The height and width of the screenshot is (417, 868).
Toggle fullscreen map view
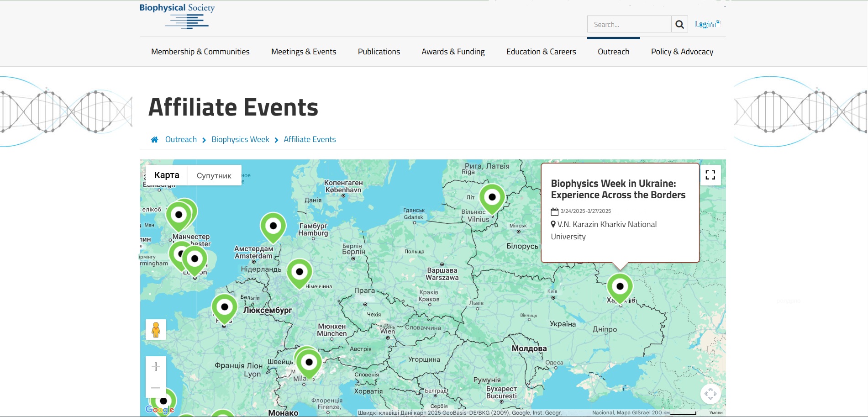click(710, 175)
